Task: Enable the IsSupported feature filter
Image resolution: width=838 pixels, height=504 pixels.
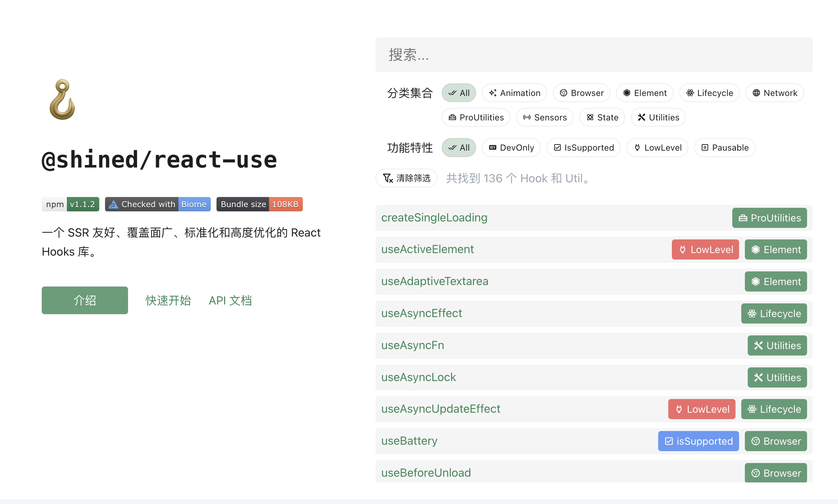Action: [x=584, y=148]
